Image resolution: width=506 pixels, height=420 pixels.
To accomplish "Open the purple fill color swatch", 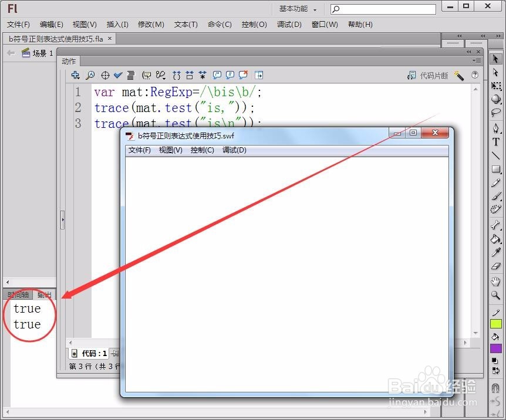I will click(x=495, y=348).
